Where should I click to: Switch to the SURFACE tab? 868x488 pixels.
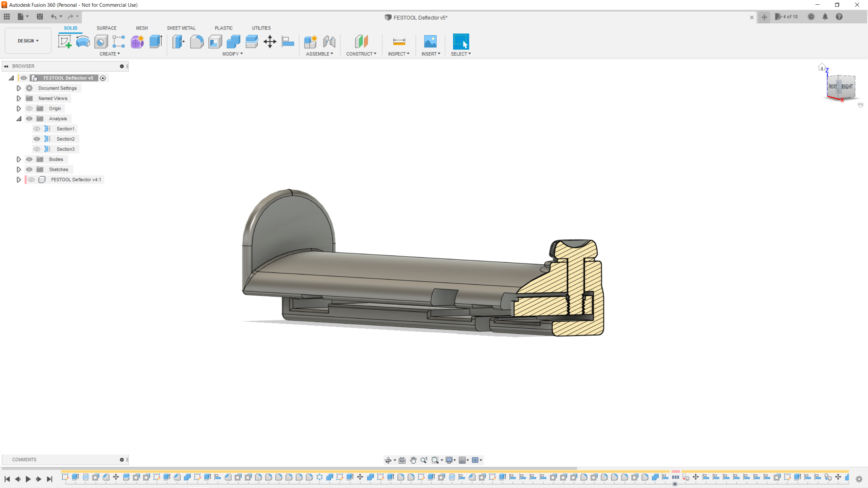106,28
